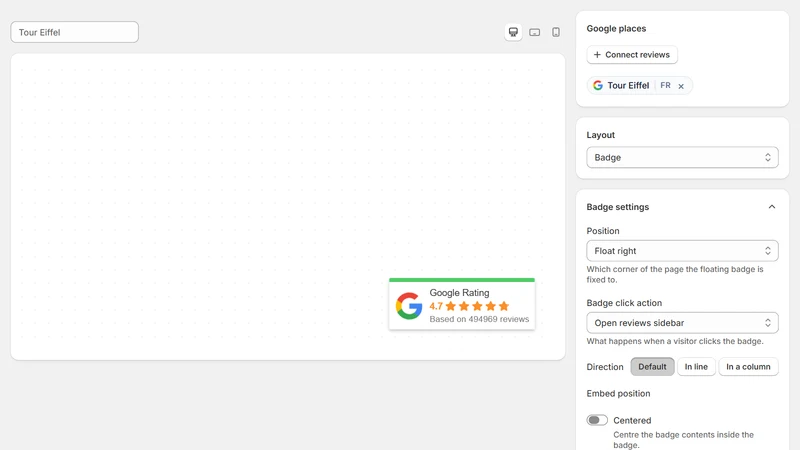Click the Google G logo in the badge
This screenshot has width=800, height=450.
tap(409, 306)
